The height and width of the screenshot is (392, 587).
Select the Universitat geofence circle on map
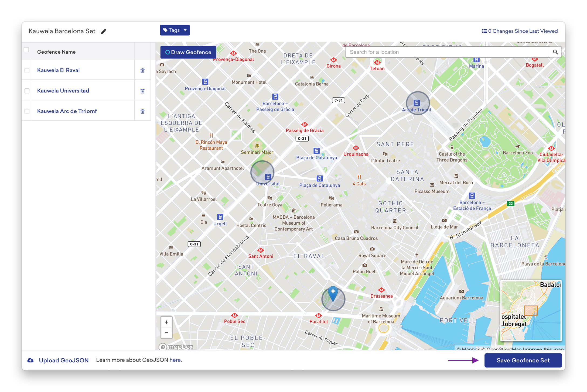[262, 173]
